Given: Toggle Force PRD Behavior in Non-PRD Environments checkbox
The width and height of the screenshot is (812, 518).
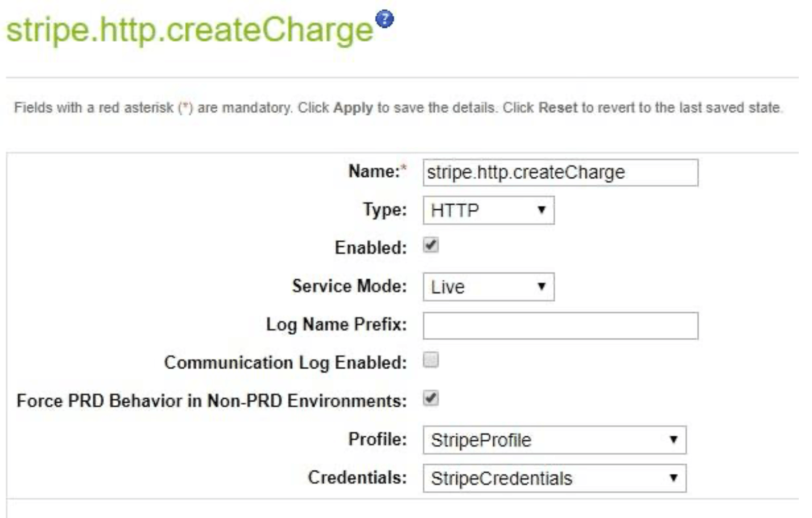Looking at the screenshot, I should pyautogui.click(x=431, y=399).
